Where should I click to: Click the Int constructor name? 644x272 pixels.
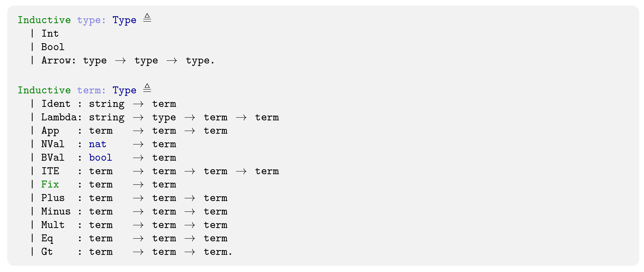pyautogui.click(x=50, y=34)
